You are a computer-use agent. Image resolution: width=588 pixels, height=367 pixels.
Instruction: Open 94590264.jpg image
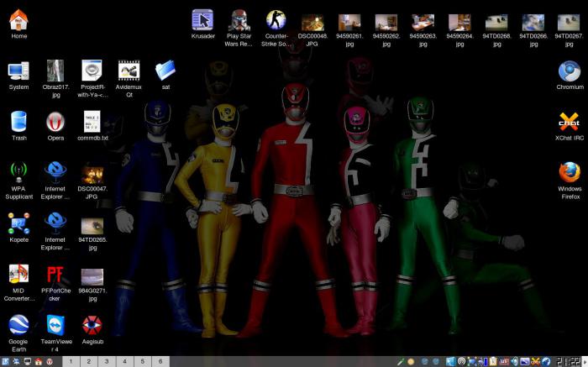click(x=459, y=30)
